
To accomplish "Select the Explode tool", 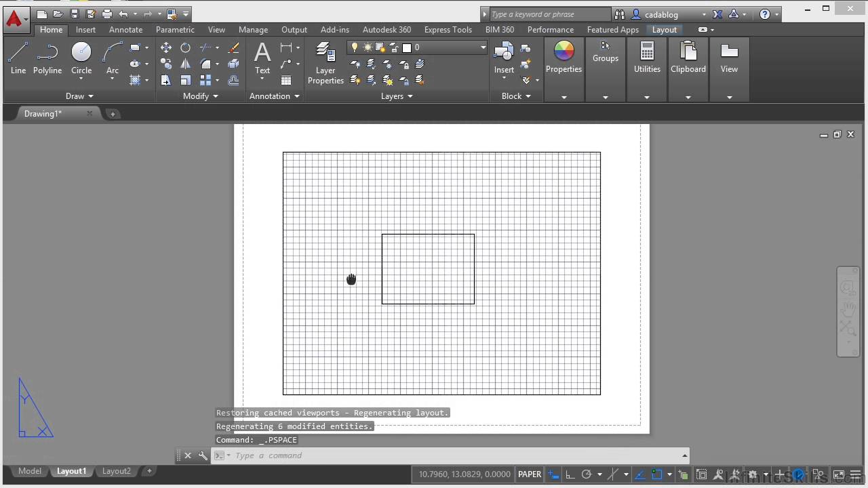I will coord(234,64).
